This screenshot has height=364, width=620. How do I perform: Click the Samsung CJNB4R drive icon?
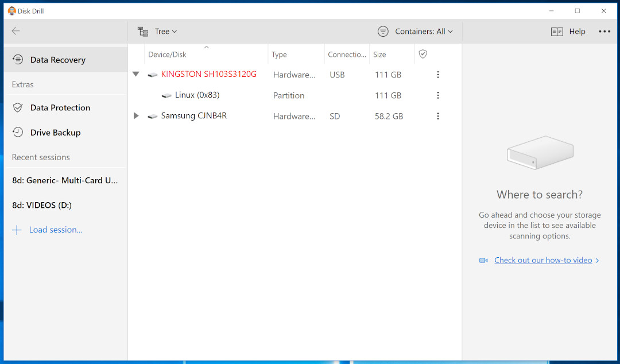tap(153, 117)
